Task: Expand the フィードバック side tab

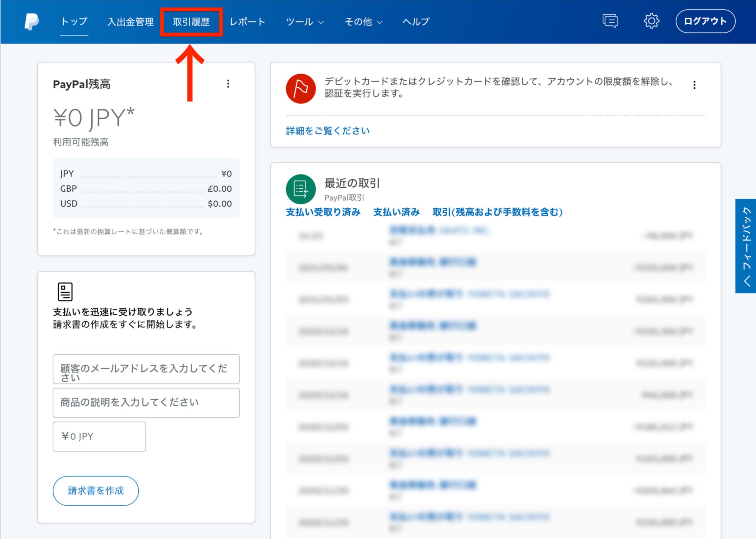Action: (x=746, y=246)
